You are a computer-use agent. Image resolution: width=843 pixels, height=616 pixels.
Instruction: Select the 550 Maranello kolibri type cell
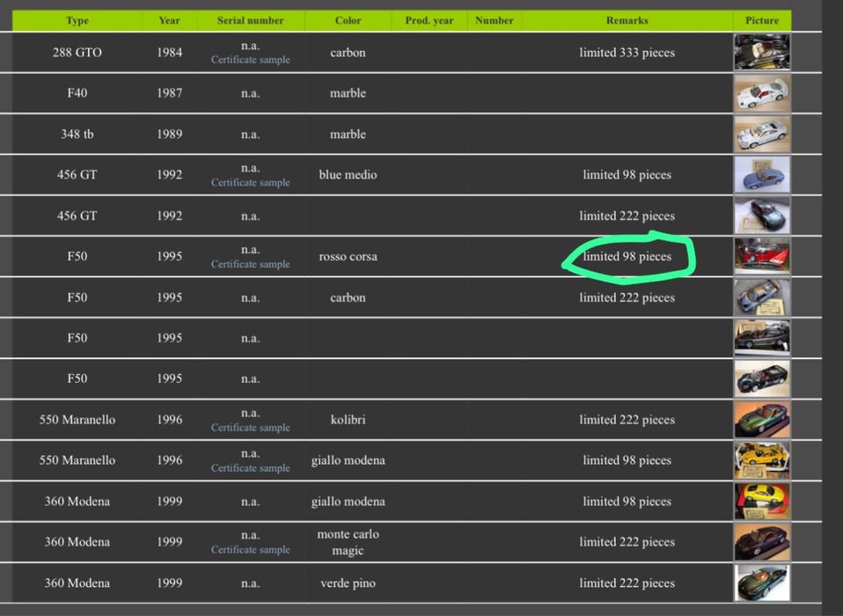point(77,419)
